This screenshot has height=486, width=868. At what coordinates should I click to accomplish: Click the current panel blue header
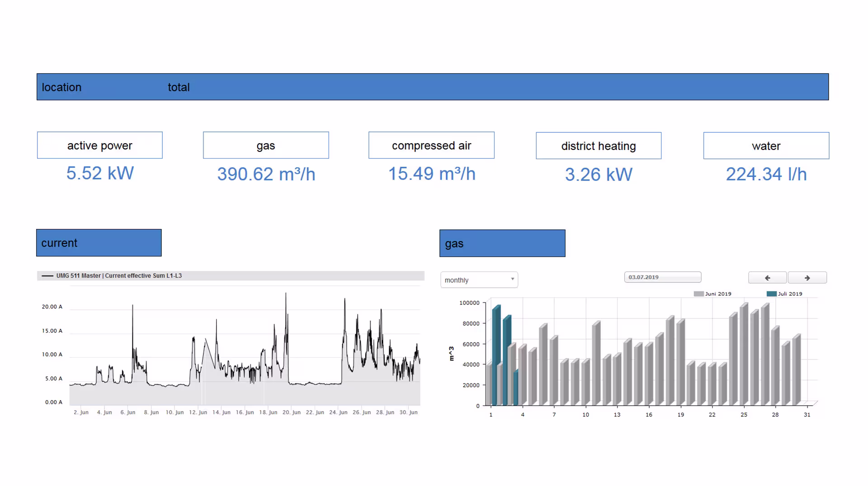pyautogui.click(x=99, y=243)
